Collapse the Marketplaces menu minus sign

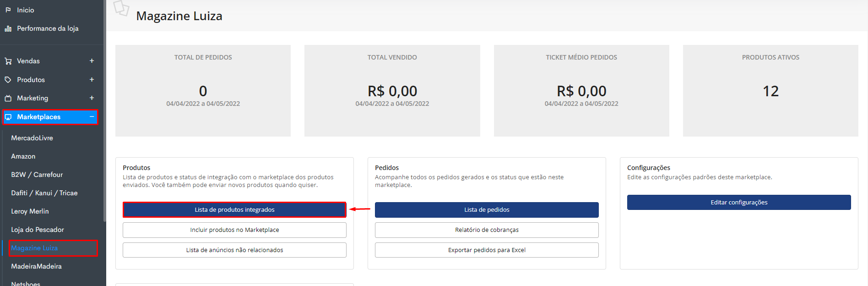92,117
